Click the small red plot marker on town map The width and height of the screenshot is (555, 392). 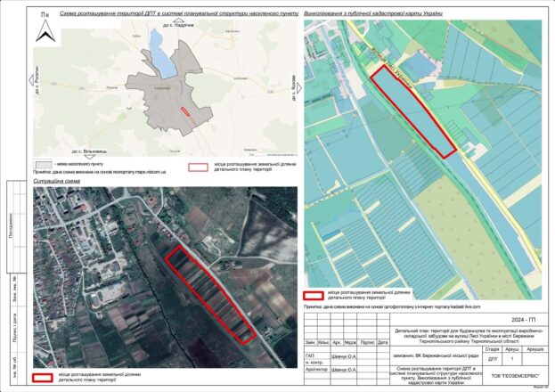[x=185, y=112]
